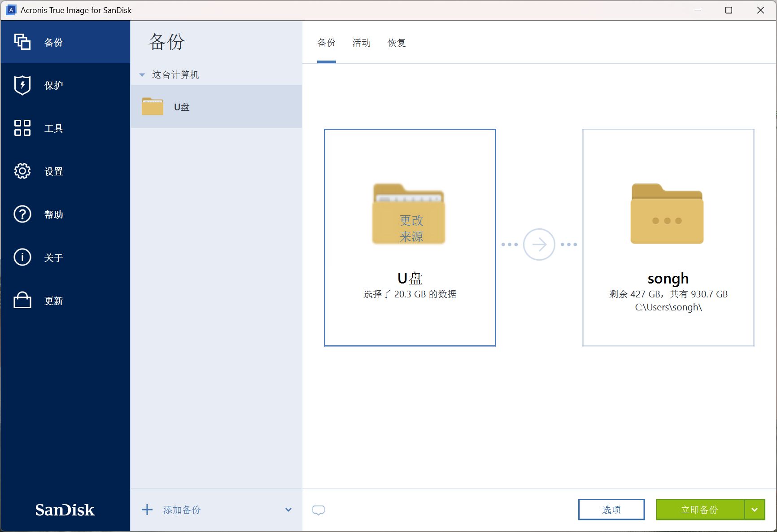Click the 剩余 427 GB，共有 930.7 GB text

668,294
